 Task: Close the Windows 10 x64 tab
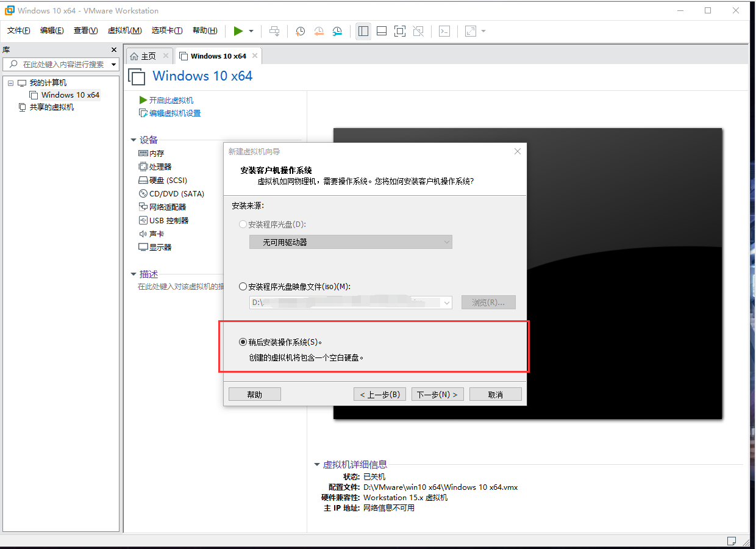[255, 56]
